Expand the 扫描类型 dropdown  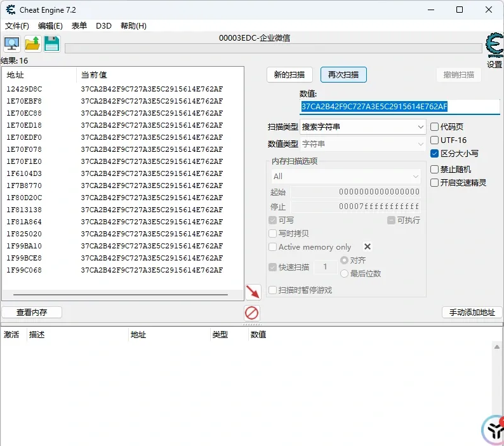pos(363,127)
